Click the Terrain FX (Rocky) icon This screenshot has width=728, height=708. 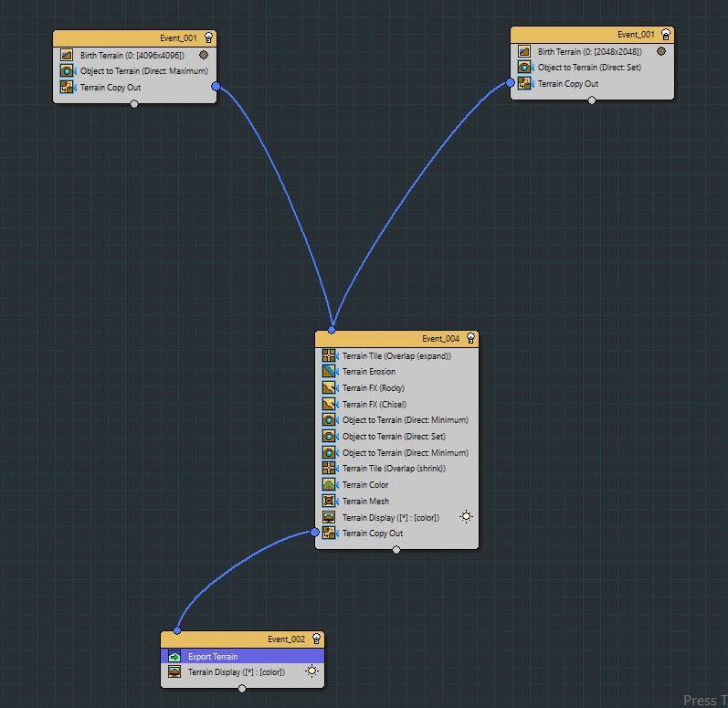point(329,387)
